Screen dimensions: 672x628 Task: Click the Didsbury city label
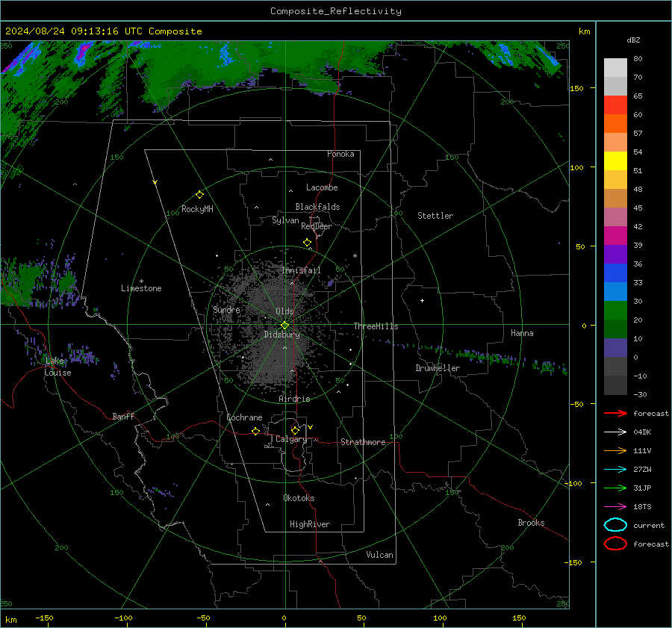pyautogui.click(x=282, y=335)
